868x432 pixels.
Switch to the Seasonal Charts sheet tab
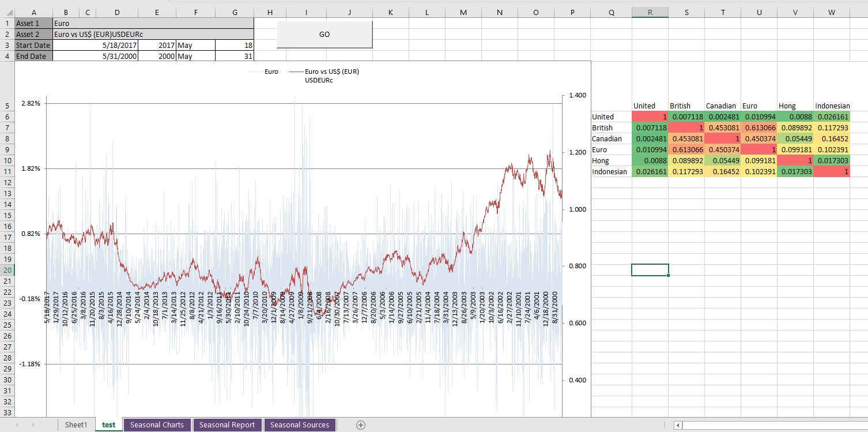[157, 425]
